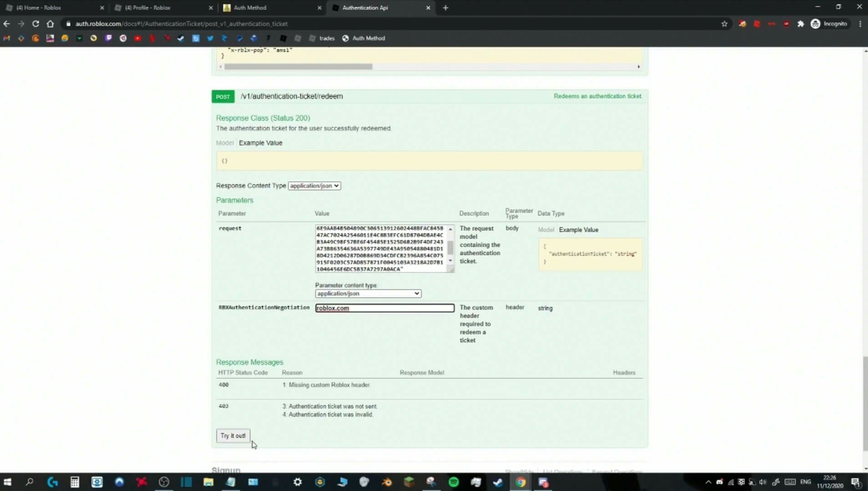The image size is (868, 491).
Task: Open the Parameter content type dropdown
Action: 368,294
